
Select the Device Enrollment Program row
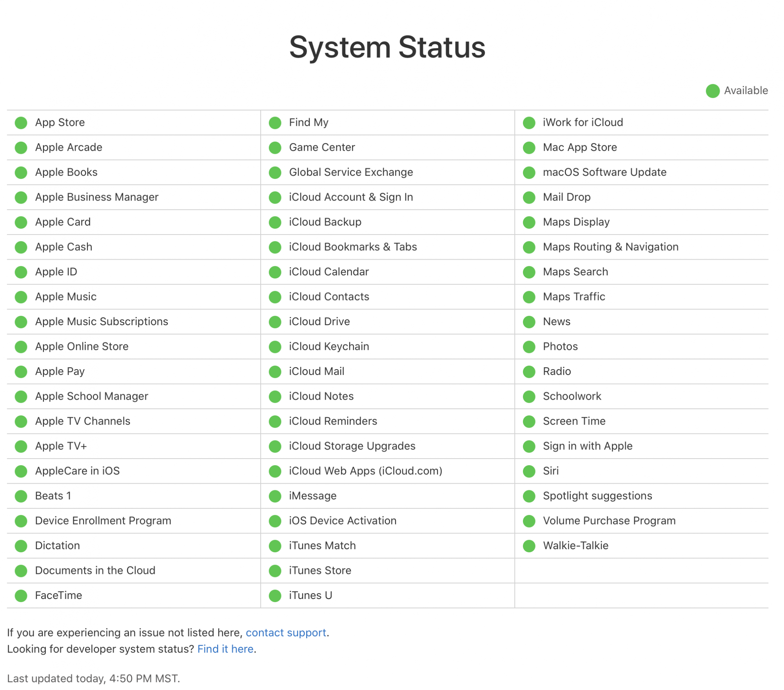(134, 521)
